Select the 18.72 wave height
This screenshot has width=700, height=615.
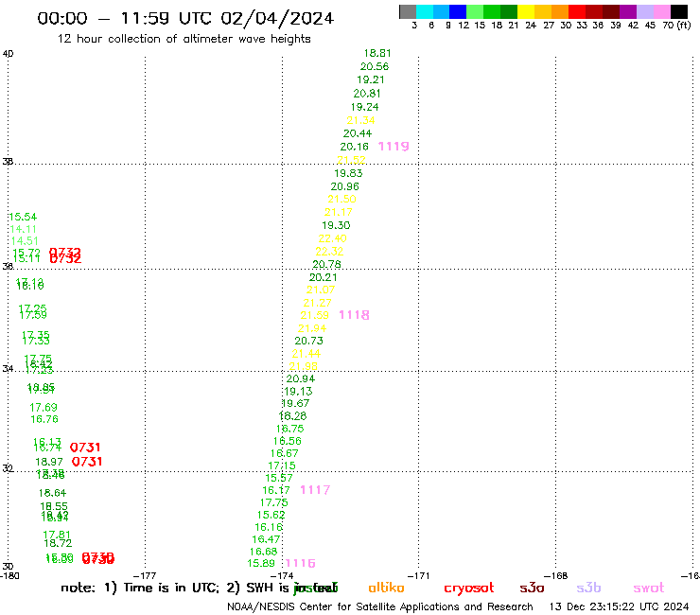tap(58, 543)
